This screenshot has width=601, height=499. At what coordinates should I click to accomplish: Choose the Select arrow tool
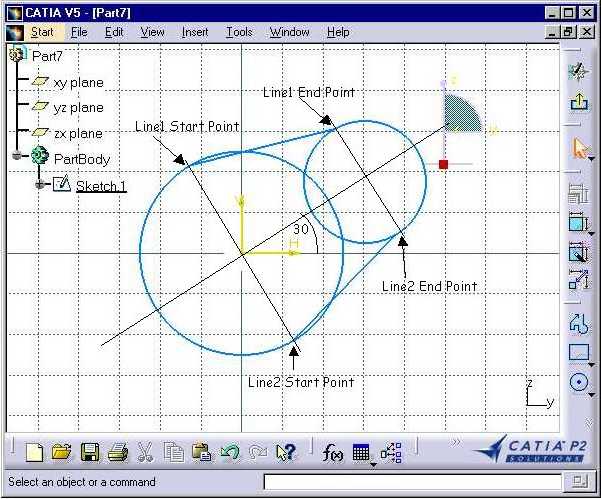click(x=578, y=148)
